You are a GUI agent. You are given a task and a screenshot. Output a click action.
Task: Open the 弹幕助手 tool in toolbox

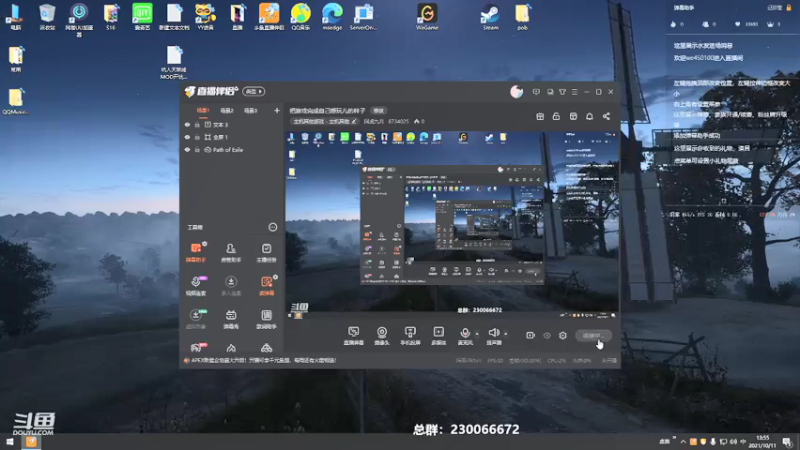(196, 252)
